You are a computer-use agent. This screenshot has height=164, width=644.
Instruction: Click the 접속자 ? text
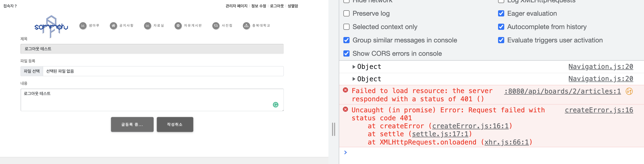(10, 6)
